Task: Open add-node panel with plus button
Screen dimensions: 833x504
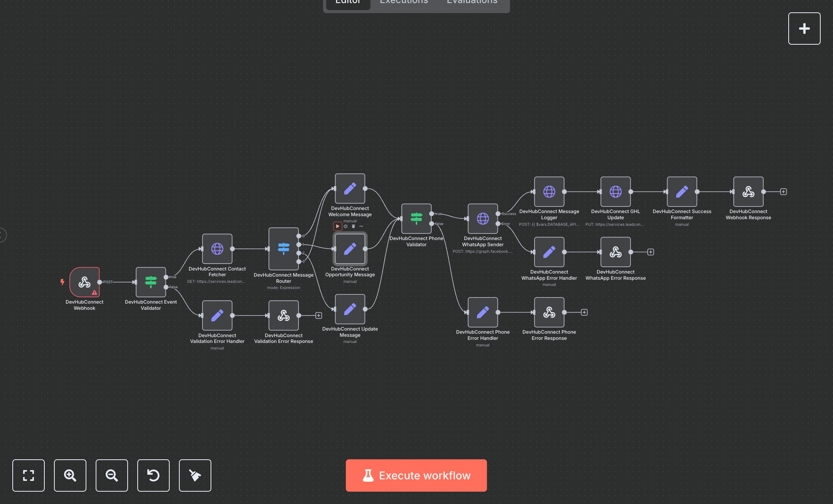Action: (804, 29)
